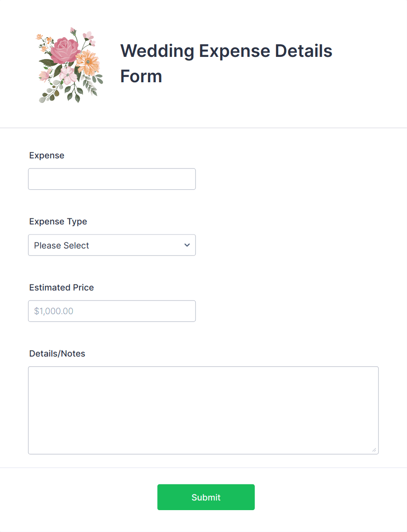Viewport: 407px width, 532px height.
Task: Click the orange daisy flower in the bouquet
Action: click(x=88, y=63)
